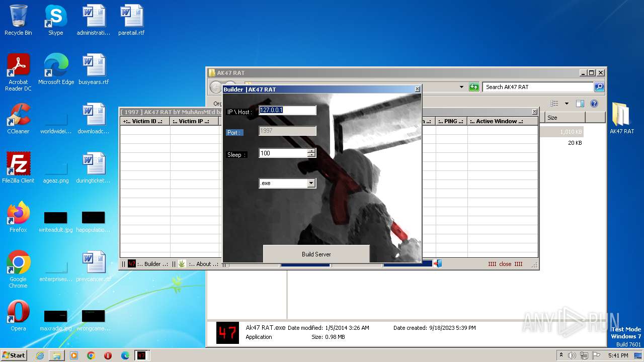644x362 pixels.
Task: Click the IP \ Host input field
Action: click(x=287, y=110)
